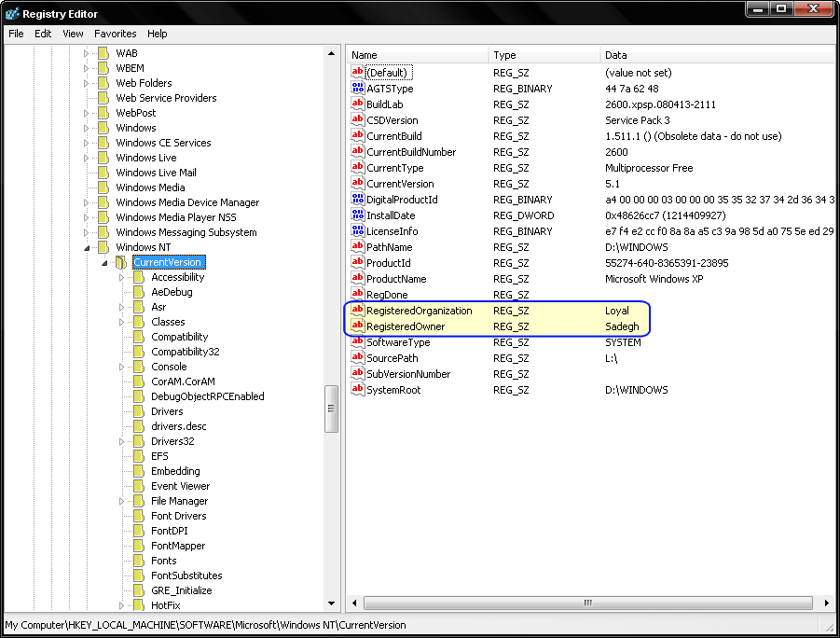Click the horizontal scrollbar thumb in values pane
The height and width of the screenshot is (638, 840).
(585, 604)
